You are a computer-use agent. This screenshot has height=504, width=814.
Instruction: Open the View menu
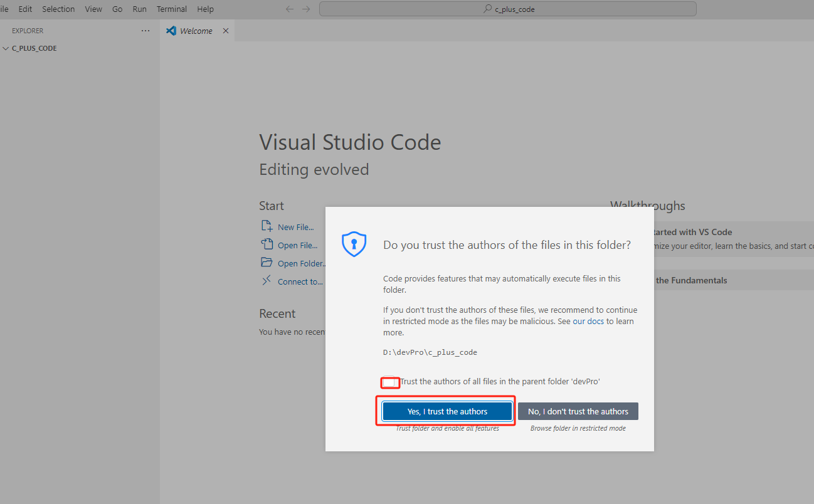(93, 9)
